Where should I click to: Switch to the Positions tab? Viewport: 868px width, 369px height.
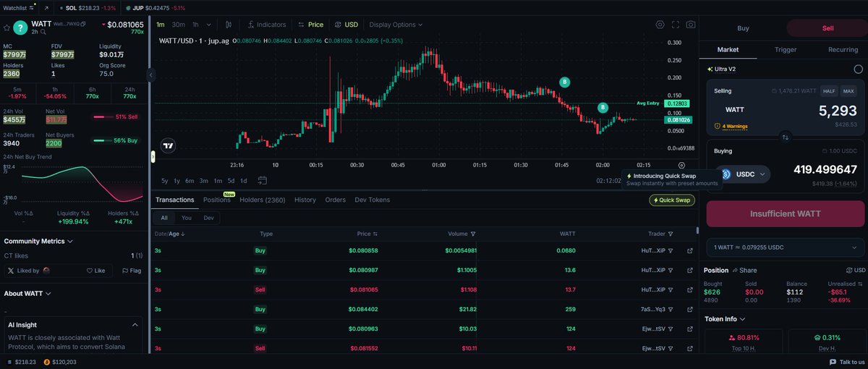216,200
